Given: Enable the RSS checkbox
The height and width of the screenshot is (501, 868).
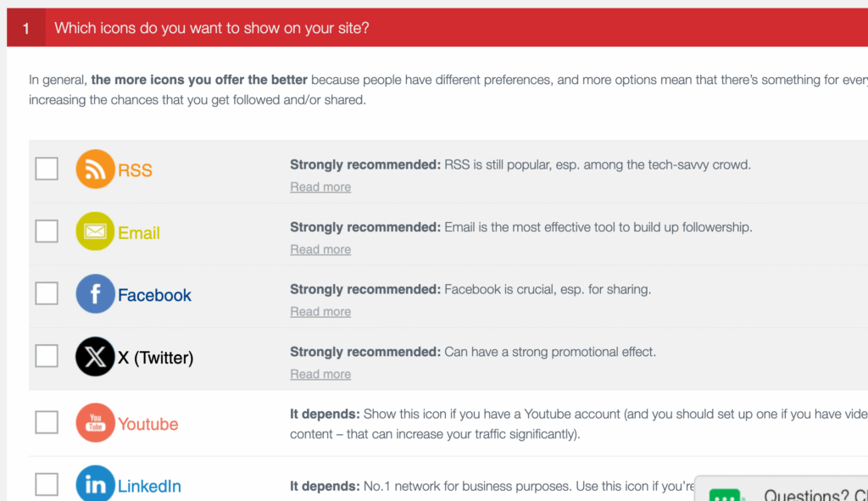Looking at the screenshot, I should (x=47, y=169).
